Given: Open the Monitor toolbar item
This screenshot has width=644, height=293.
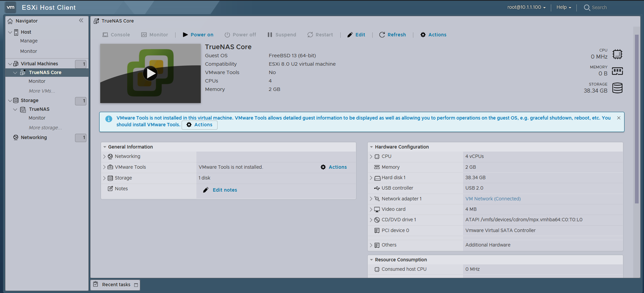Looking at the screenshot, I should (x=155, y=35).
